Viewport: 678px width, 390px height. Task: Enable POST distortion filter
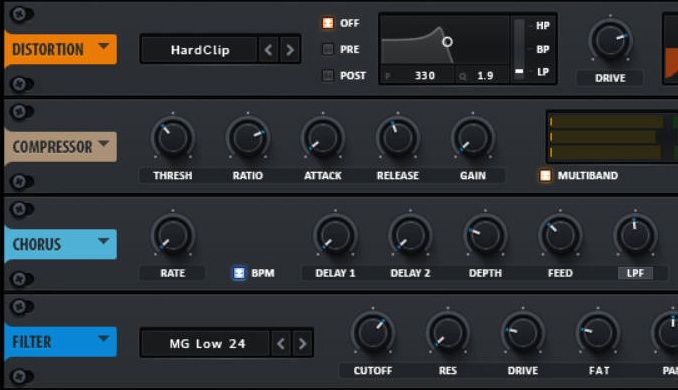328,76
